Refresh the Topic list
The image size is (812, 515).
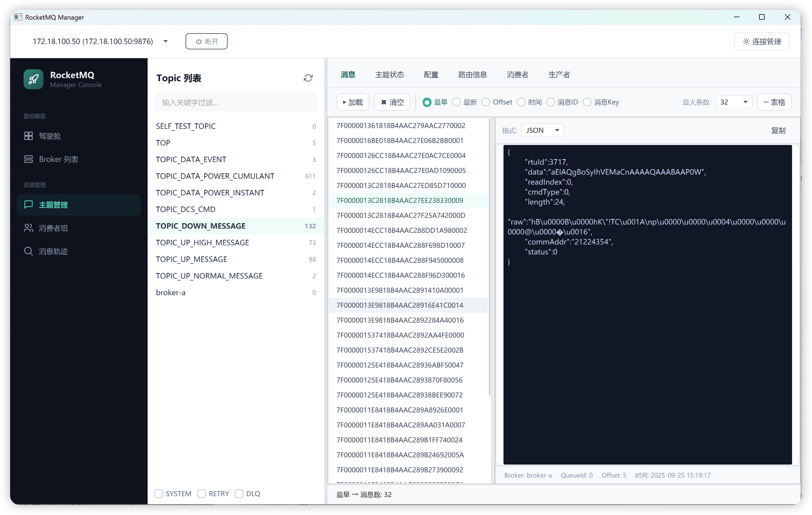[308, 78]
